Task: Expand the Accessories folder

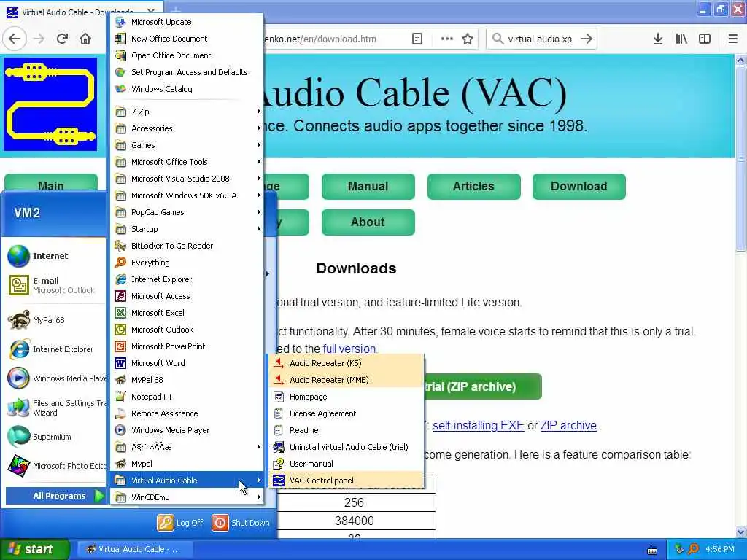Action: 187,128
